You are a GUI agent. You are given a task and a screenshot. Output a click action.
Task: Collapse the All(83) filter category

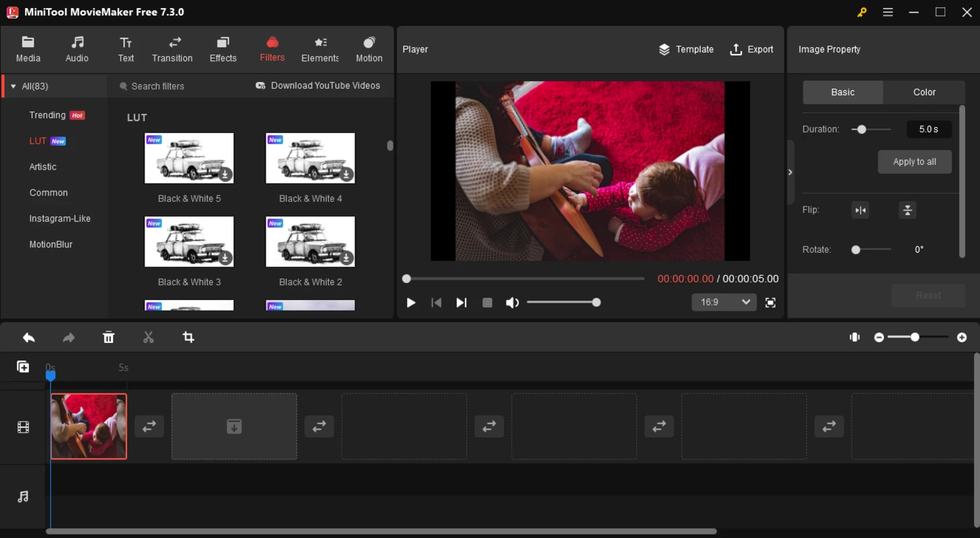click(x=13, y=87)
